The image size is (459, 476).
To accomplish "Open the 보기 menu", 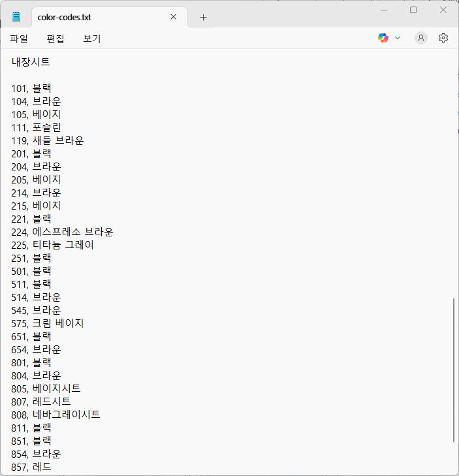I will pyautogui.click(x=92, y=39).
